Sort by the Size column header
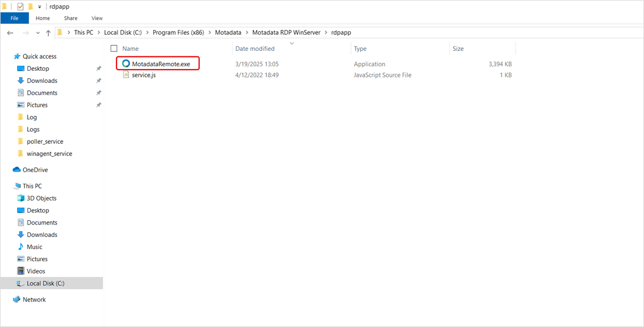 point(458,49)
